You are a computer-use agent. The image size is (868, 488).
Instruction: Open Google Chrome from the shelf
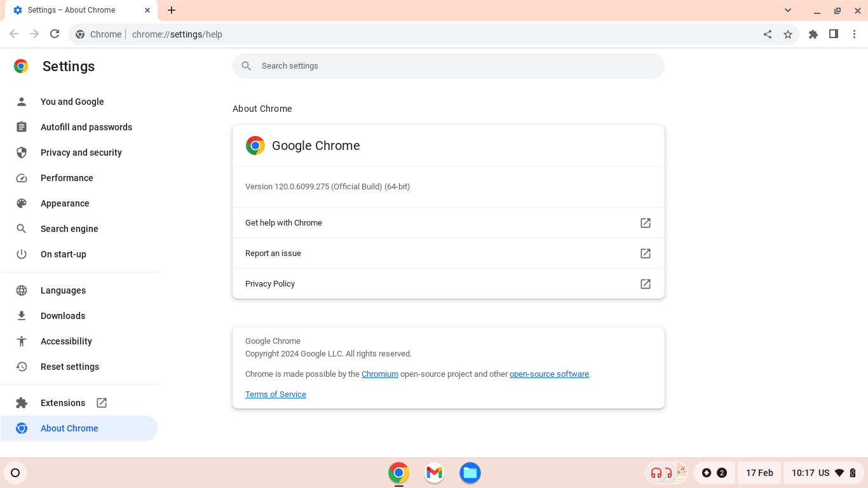399,473
